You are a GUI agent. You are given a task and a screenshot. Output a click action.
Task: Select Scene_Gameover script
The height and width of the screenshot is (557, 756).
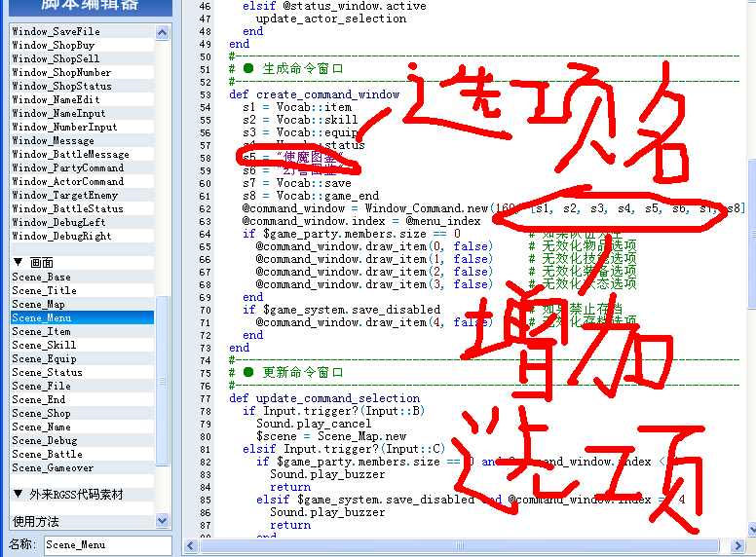click(82, 467)
